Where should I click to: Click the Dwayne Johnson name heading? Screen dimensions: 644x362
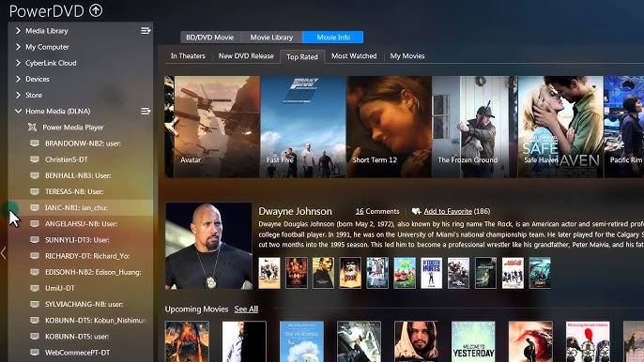(295, 211)
